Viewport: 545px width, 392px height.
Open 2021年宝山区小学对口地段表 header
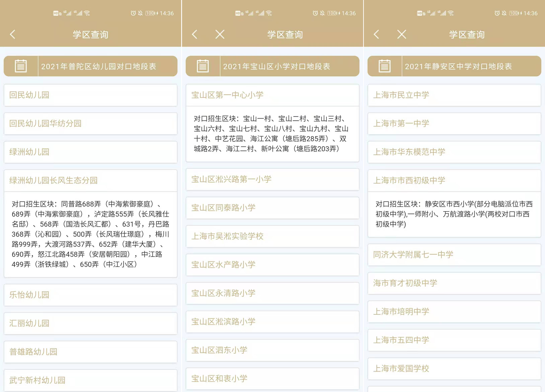[x=276, y=67]
